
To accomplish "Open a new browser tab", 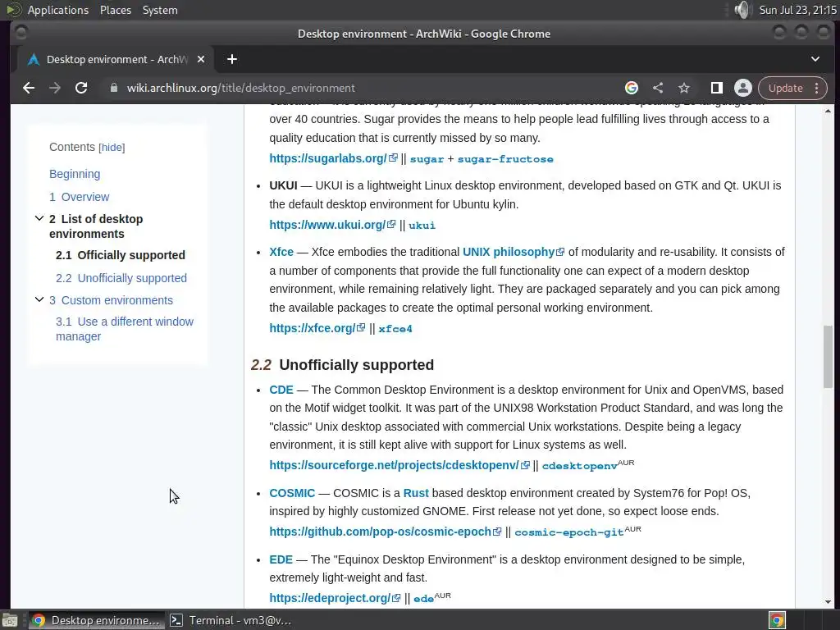I will click(232, 59).
